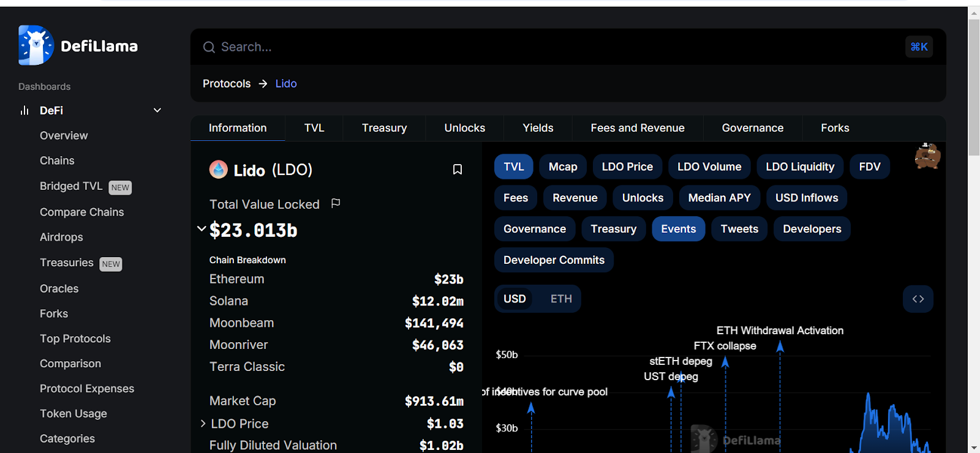Collapse the TVL chain breakdown

coord(202,229)
